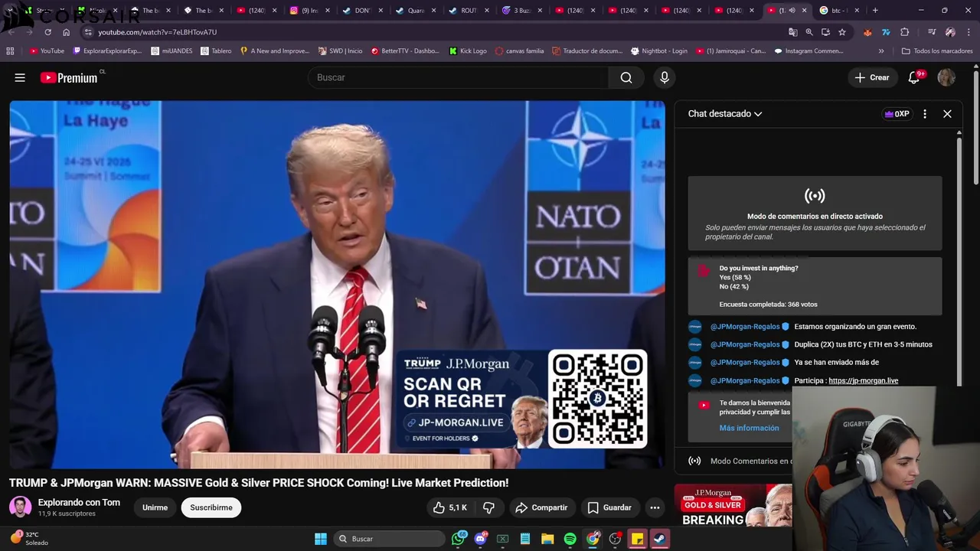Open the chat options three-dot menu

(x=925, y=114)
